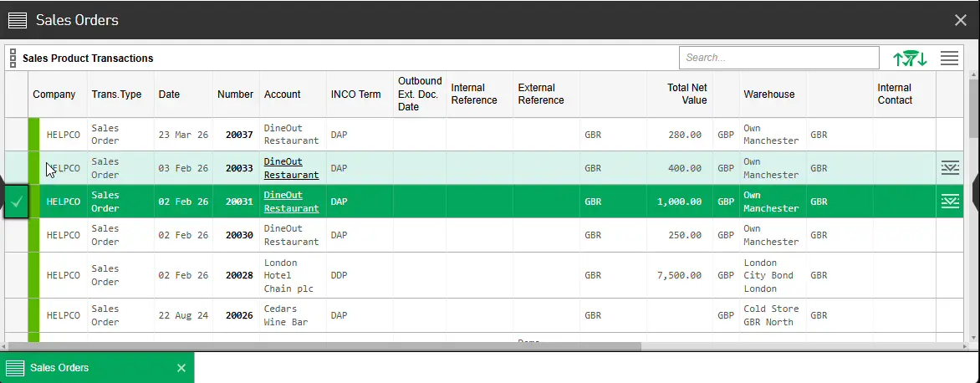Expand row actions for order 20031
This screenshot has height=383, width=980.
pos(949,202)
